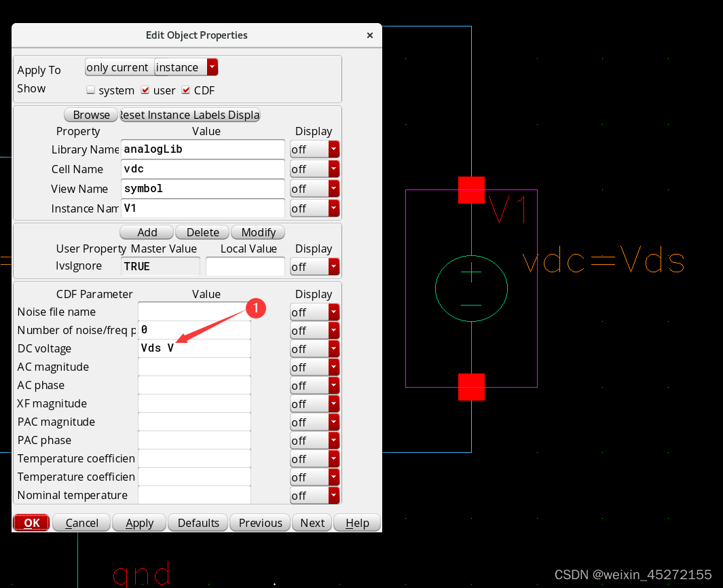
Task: Disable the CDF checkbox
Action: coord(186,90)
